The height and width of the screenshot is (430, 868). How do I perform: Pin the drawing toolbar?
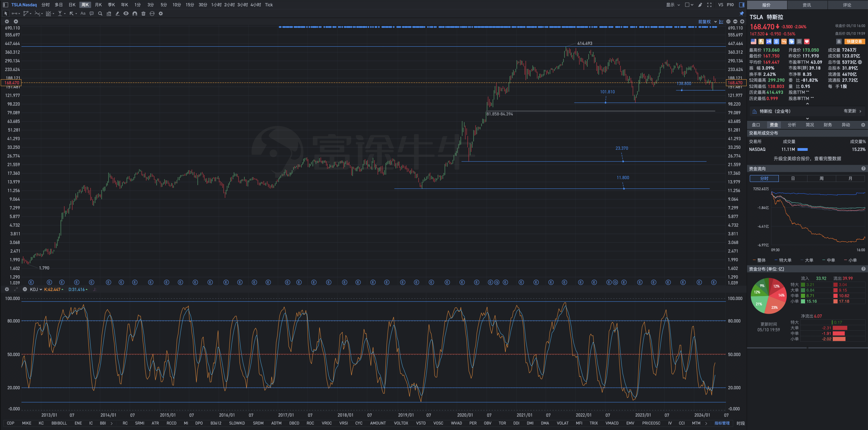pos(741,13)
